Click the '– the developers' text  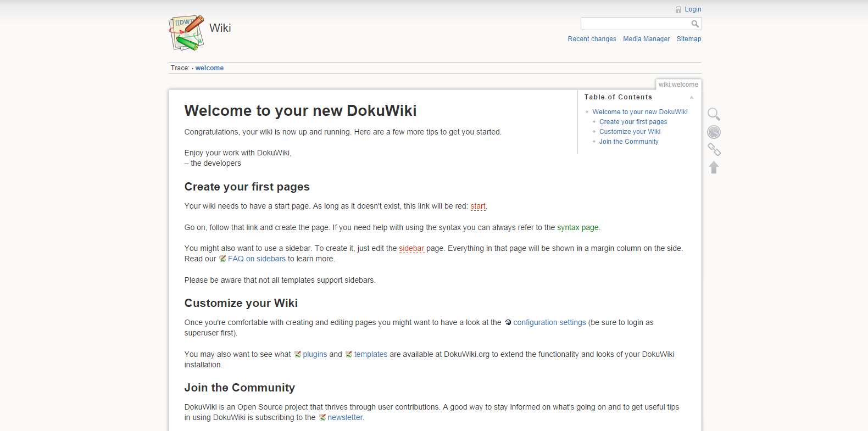click(x=213, y=163)
